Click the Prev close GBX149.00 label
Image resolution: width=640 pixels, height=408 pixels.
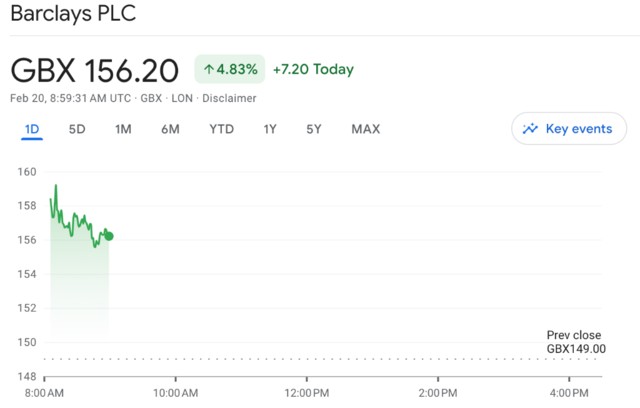(576, 342)
